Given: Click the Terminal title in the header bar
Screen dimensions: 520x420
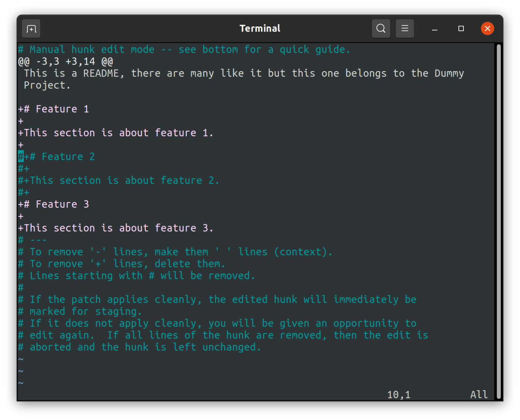Looking at the screenshot, I should [260, 28].
